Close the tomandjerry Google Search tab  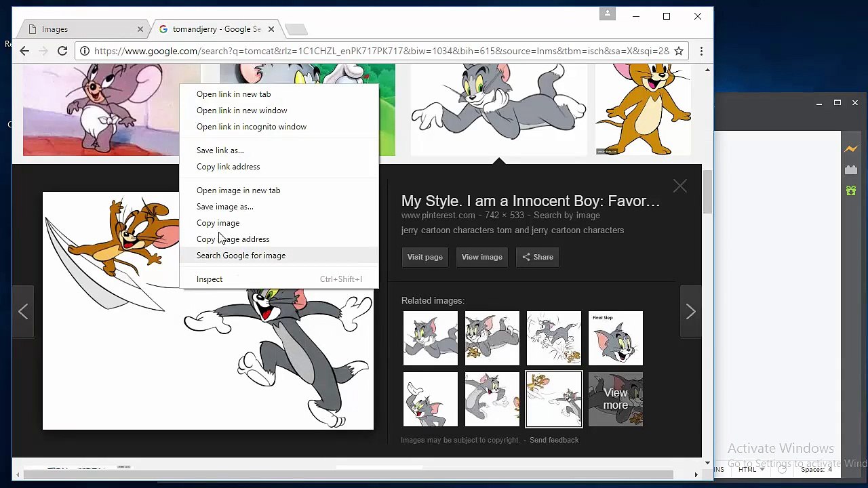coord(271,29)
